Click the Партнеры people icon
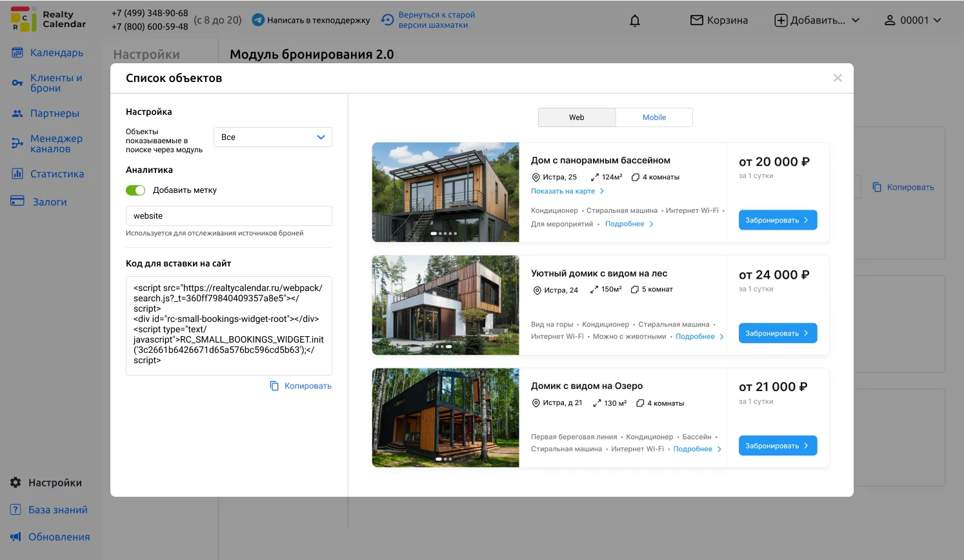Screen dimensions: 964x560 click(x=17, y=114)
